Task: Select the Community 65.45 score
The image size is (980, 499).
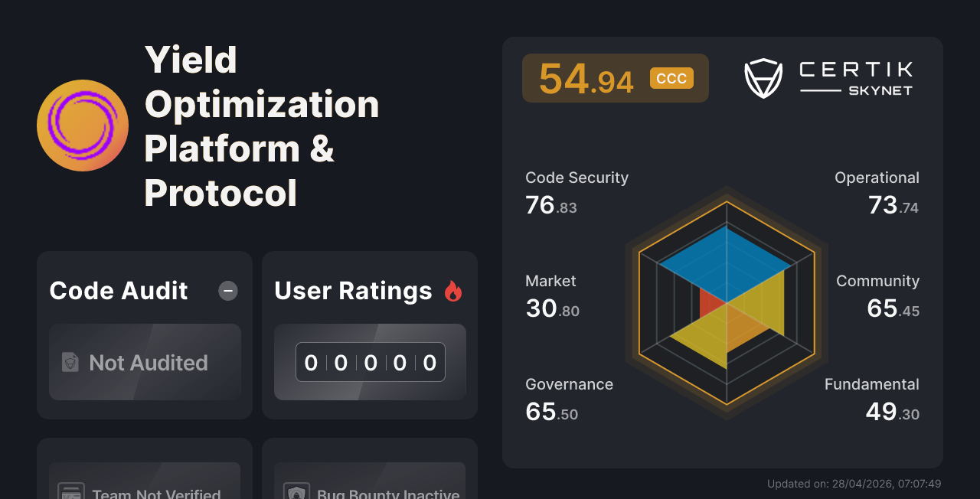Action: [893, 308]
